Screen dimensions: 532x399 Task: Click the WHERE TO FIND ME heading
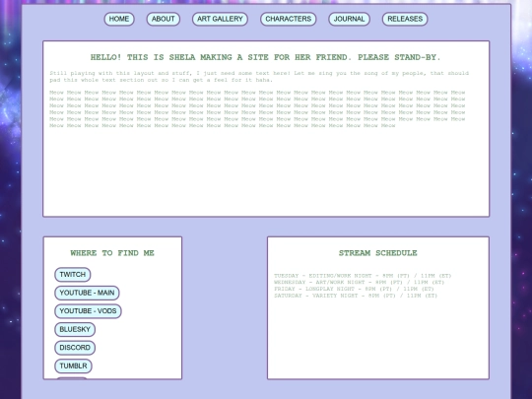[112, 253]
